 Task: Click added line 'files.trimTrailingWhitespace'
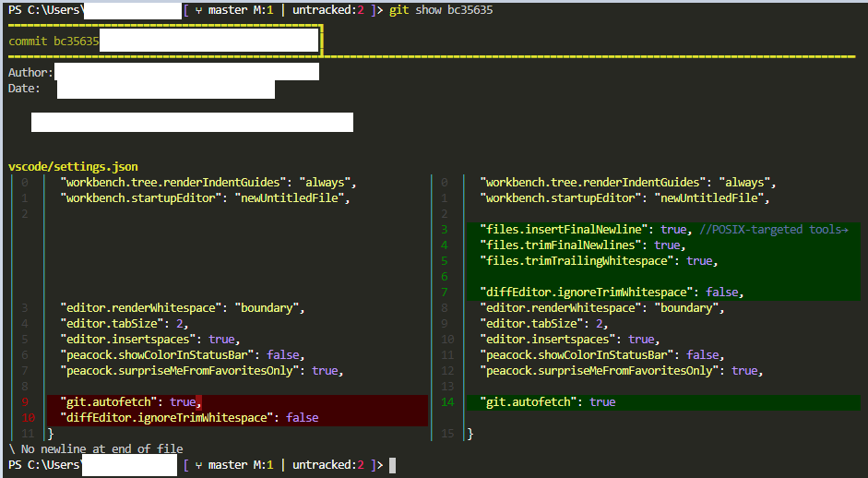click(x=663, y=261)
